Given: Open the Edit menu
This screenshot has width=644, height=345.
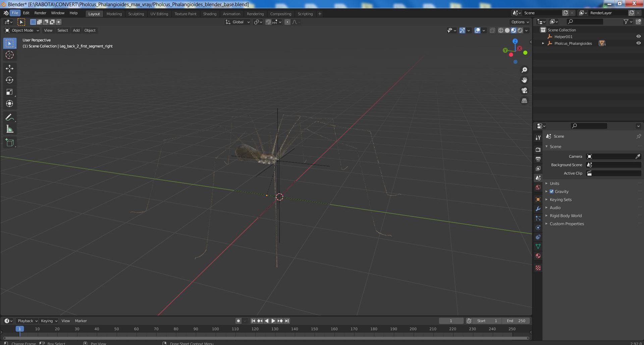Looking at the screenshot, I should tap(26, 13).
